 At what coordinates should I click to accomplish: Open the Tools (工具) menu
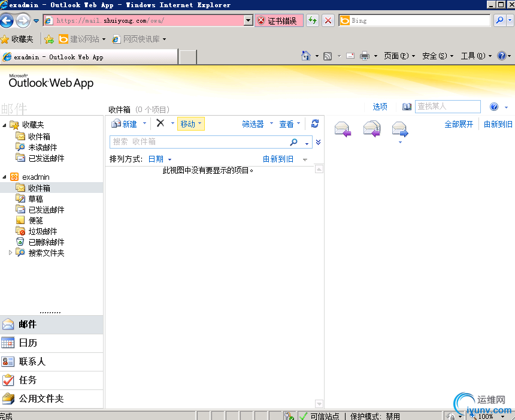(x=476, y=56)
